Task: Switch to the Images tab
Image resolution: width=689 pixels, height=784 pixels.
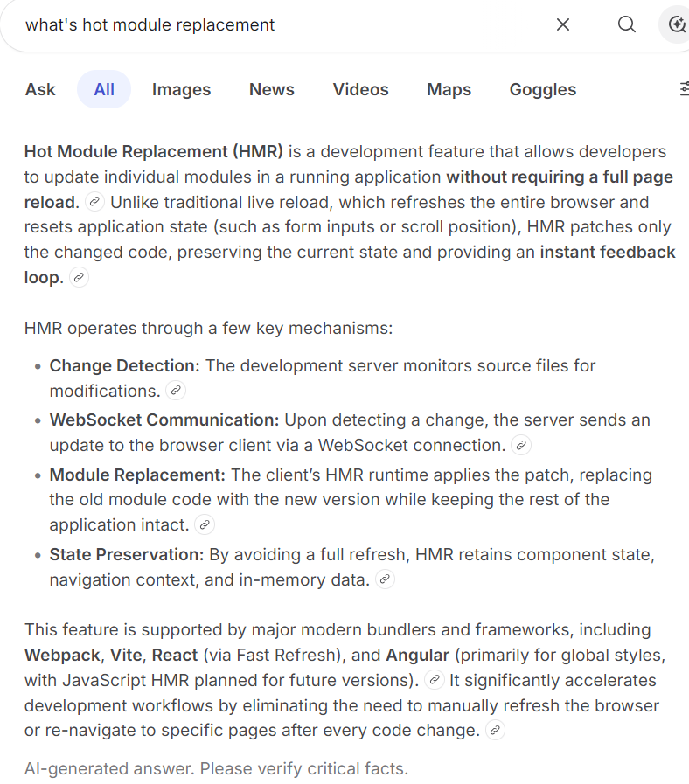Action: [x=181, y=89]
